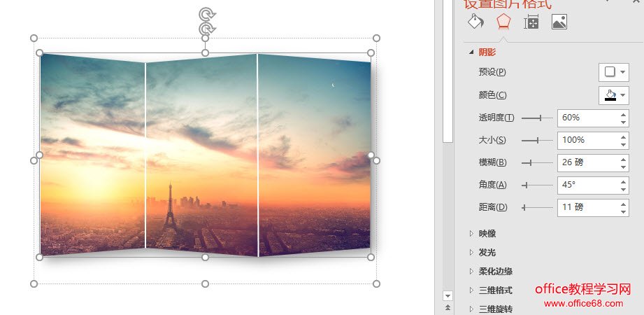Image resolution: width=644 pixels, height=315 pixels.
Task: Click the previous-slide double arrow button
Action: pyautogui.click(x=448, y=307)
